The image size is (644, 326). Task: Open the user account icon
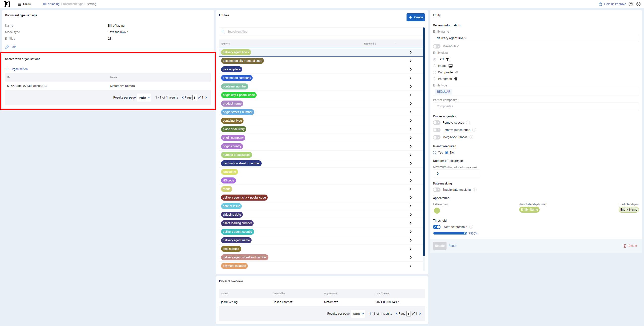tap(638, 4)
